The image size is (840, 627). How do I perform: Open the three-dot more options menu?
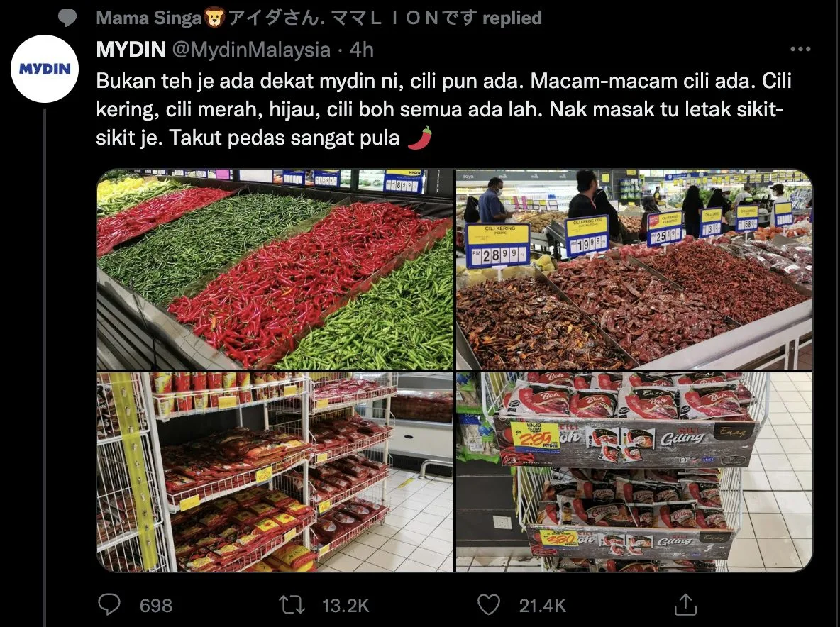click(800, 49)
